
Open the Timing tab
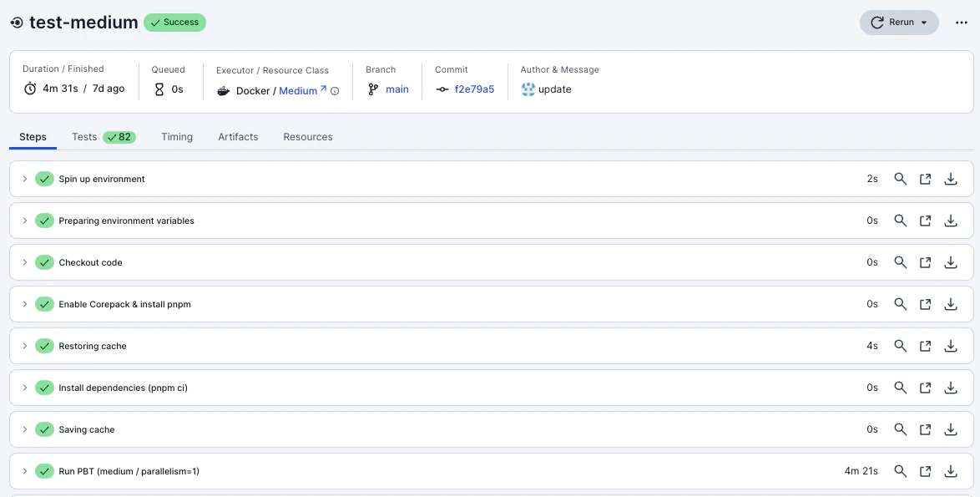(177, 137)
